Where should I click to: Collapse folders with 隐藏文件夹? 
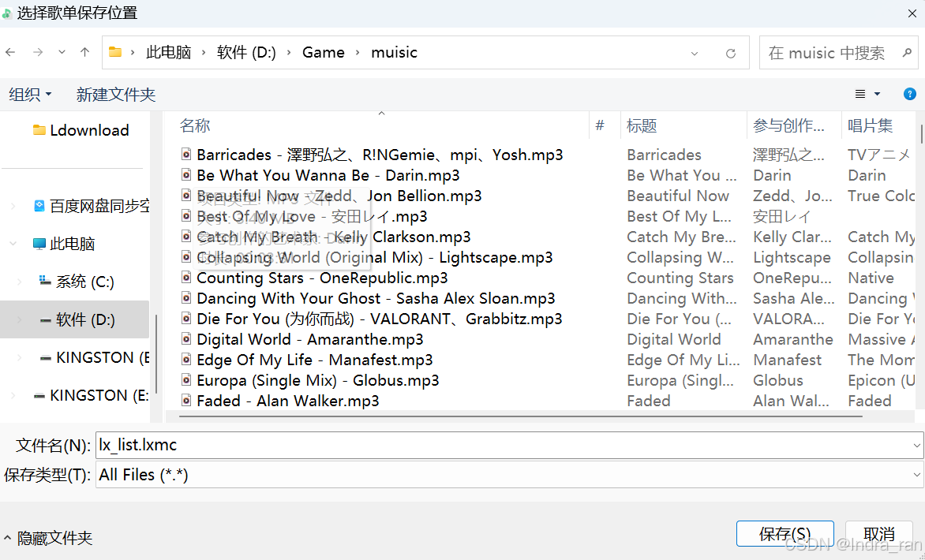tap(48, 538)
